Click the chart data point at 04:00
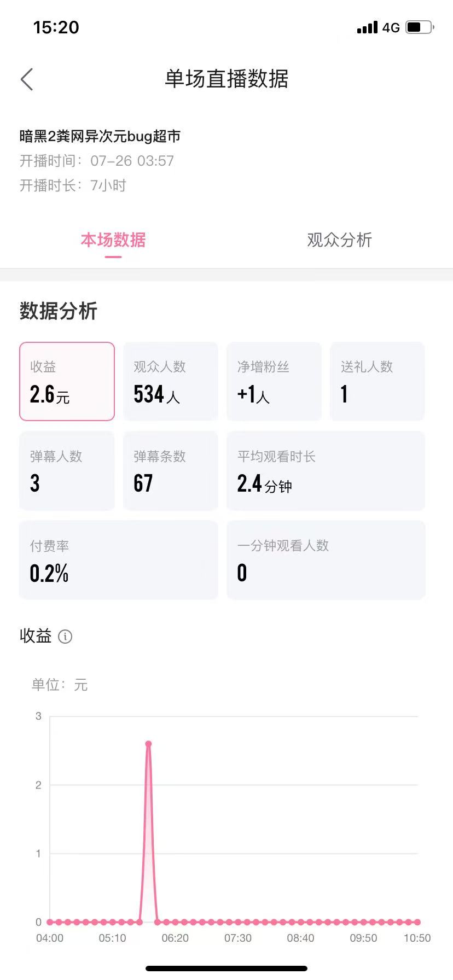The height and width of the screenshot is (980, 453). (x=50, y=922)
